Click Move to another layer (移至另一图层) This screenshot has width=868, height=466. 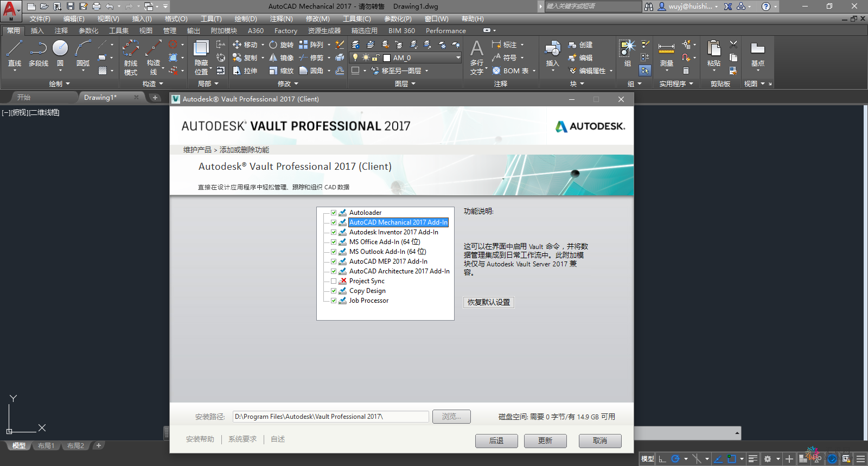pos(396,71)
